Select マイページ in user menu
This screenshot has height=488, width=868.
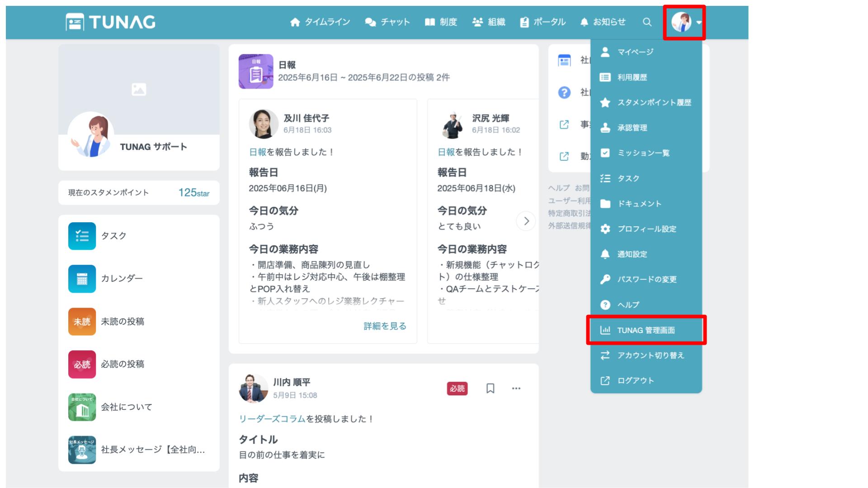(x=646, y=52)
